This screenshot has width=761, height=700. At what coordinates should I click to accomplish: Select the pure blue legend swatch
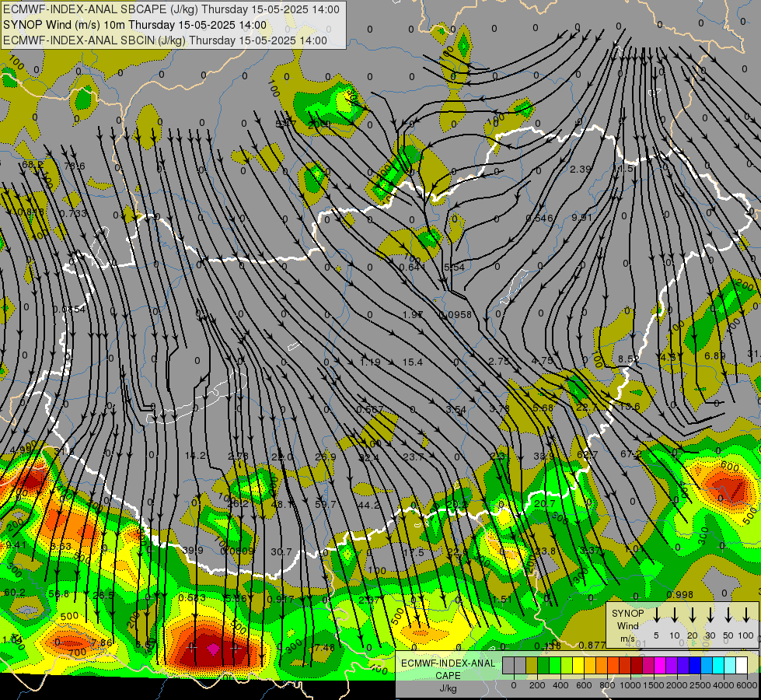pyautogui.click(x=694, y=666)
